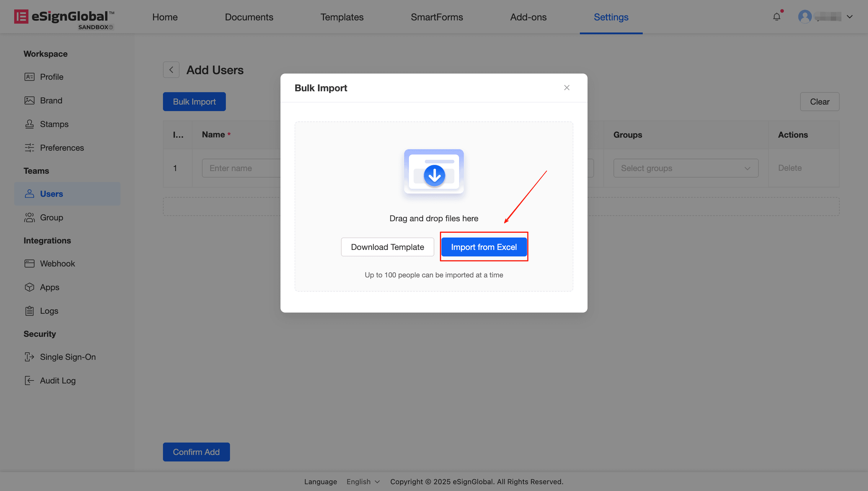Click the blue download arrow icon
Screen dimensions: 868x491
434,175
